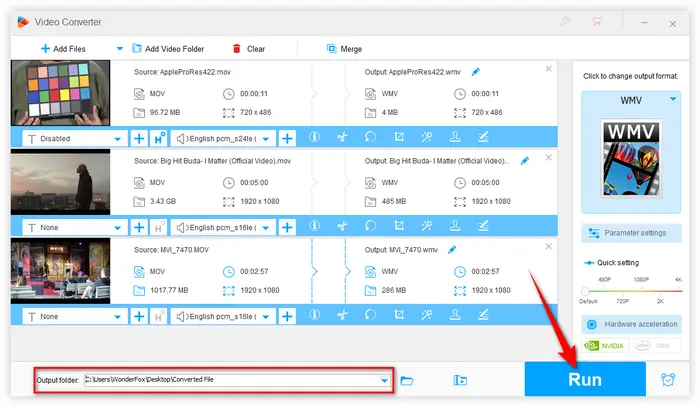Open watermark tool for Big Hit Buda row
The width and height of the screenshot is (700, 407).
455,226
